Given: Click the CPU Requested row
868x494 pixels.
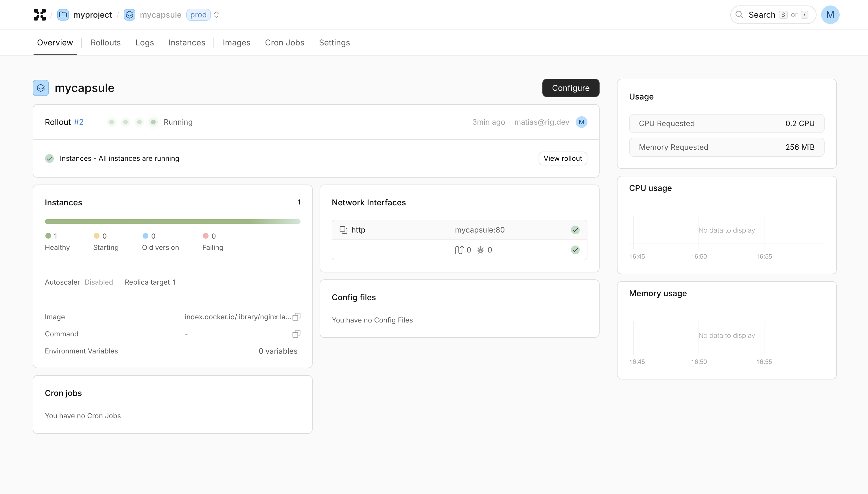Looking at the screenshot, I should (x=727, y=123).
